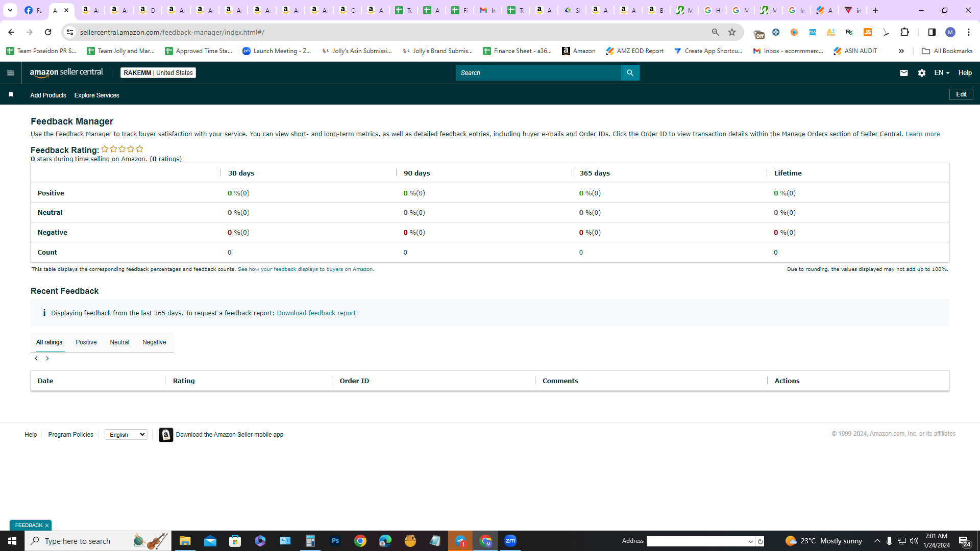This screenshot has height=551, width=980.
Task: Close the FEEDBACK tag at the bottom left
Action: pos(47,525)
